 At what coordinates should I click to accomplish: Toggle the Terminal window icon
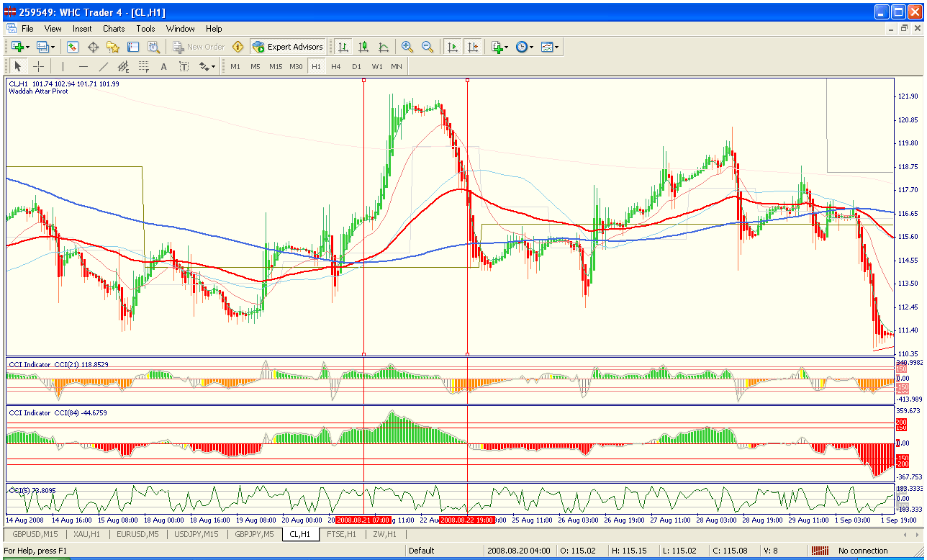pos(133,47)
